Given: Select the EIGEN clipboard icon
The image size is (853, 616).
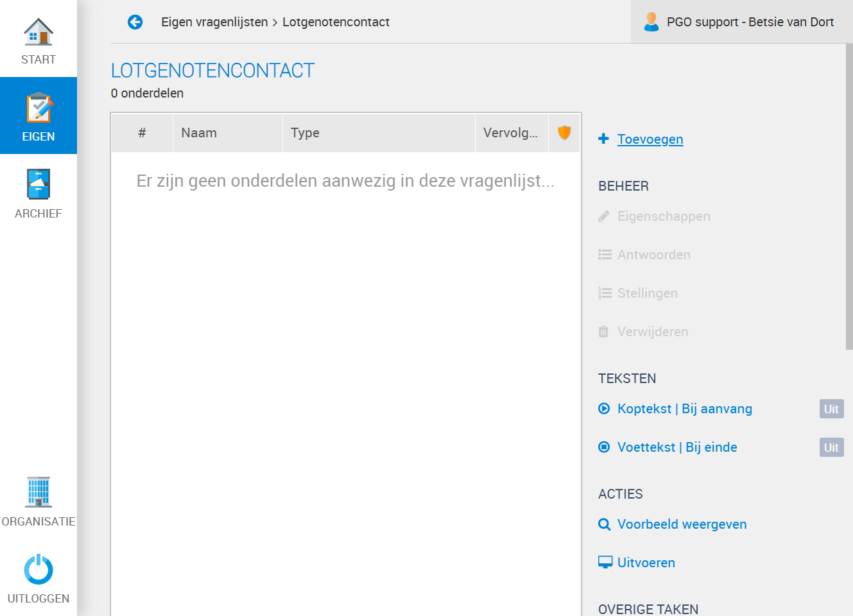Looking at the screenshot, I should click(x=39, y=108).
